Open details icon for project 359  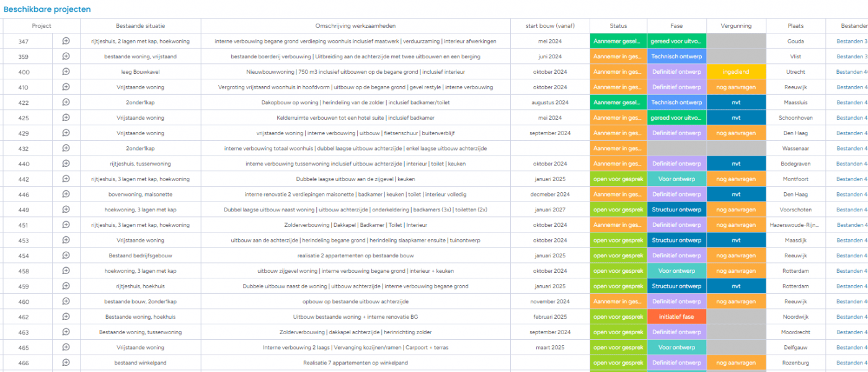(x=66, y=56)
